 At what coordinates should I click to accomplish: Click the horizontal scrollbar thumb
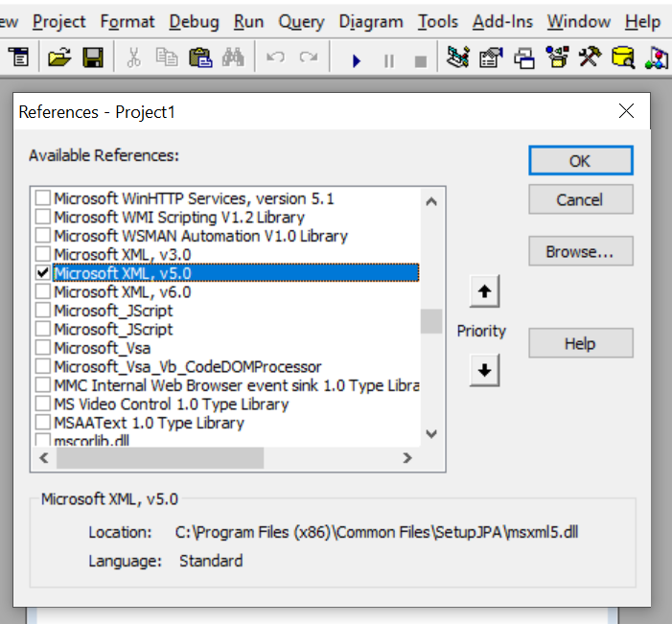click(160, 458)
